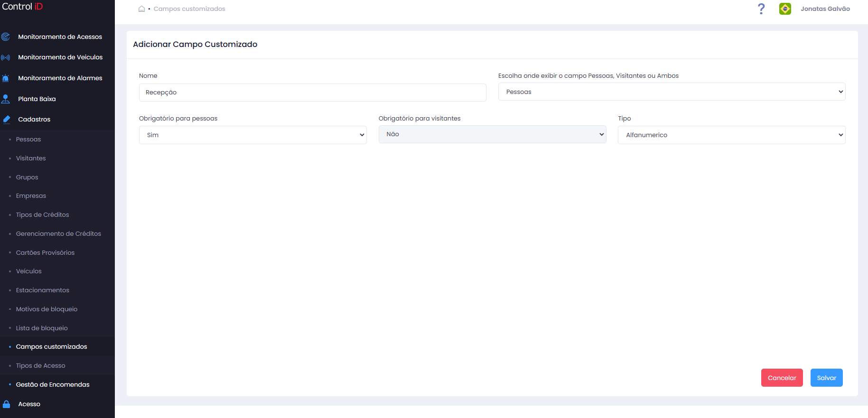868x418 pixels.
Task: Open Obrigatório para visitantes dropdown
Action: [x=492, y=134]
